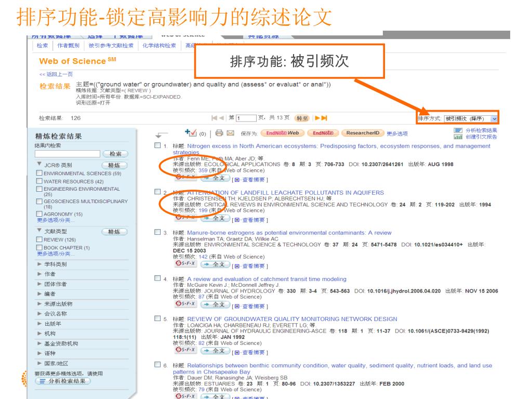The width and height of the screenshot is (532, 399).
Task: Open 全文 for the Manure-borne estrogens record
Action: coord(215,264)
